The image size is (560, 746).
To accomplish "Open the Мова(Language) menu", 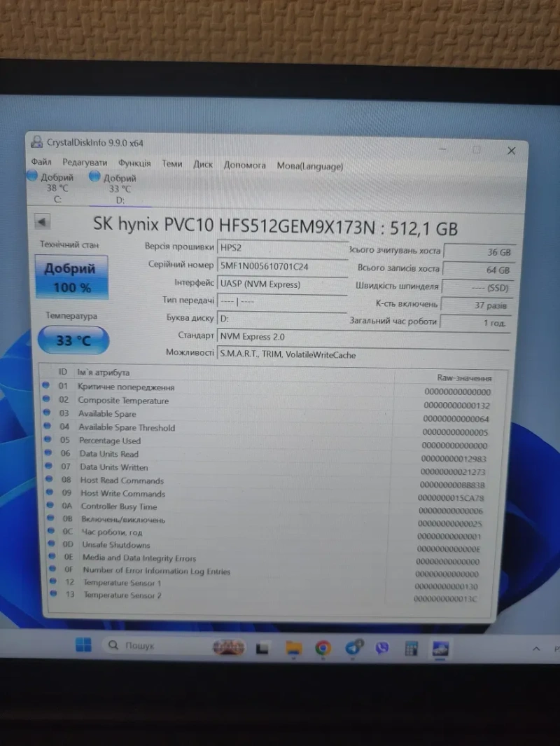I will pos(309,166).
